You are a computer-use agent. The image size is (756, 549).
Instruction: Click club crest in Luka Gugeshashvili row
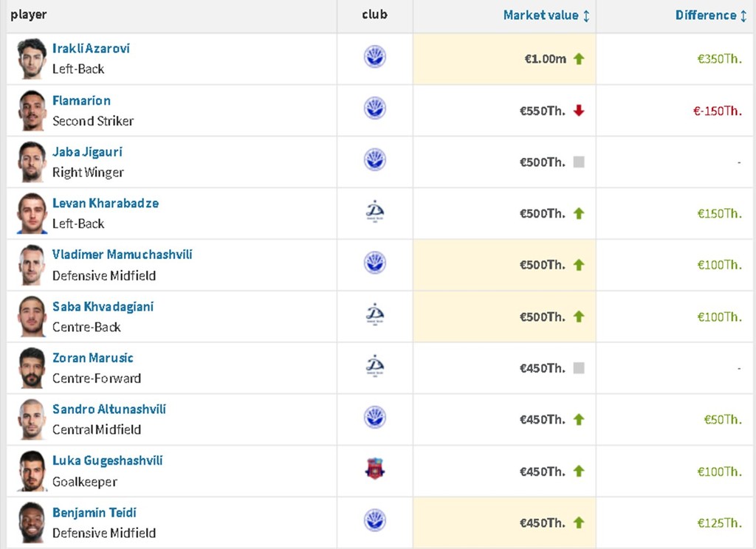(x=375, y=469)
